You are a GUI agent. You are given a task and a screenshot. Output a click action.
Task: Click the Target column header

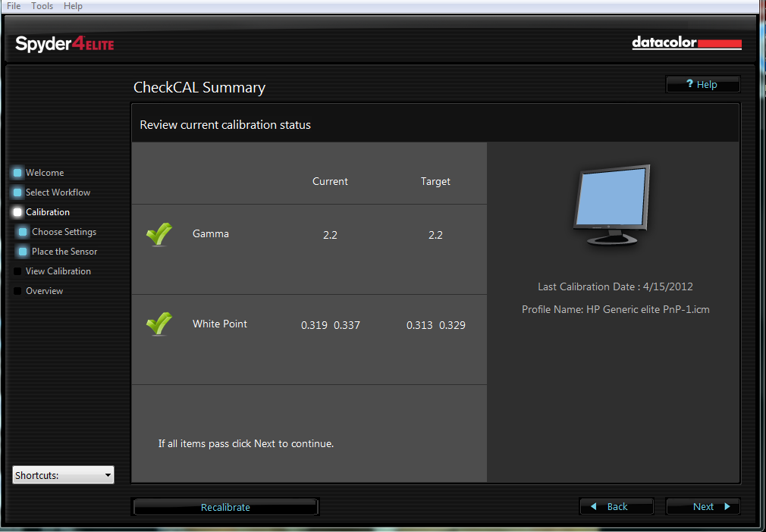[x=435, y=181]
